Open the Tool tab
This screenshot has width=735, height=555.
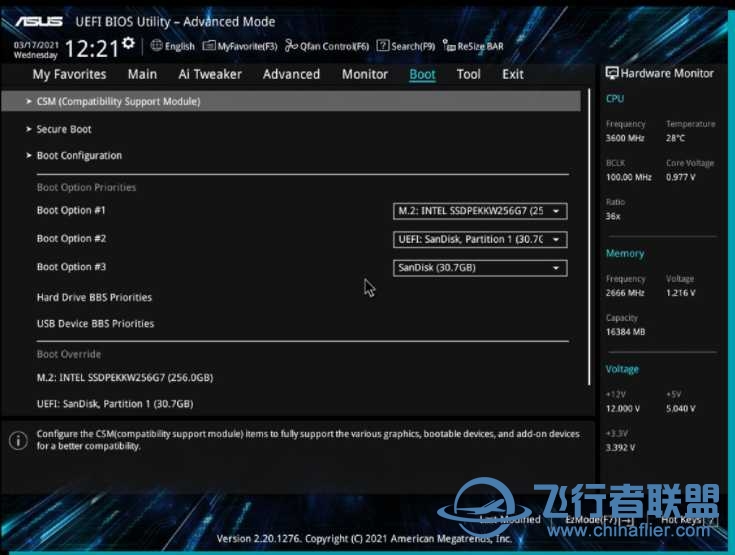pos(468,74)
